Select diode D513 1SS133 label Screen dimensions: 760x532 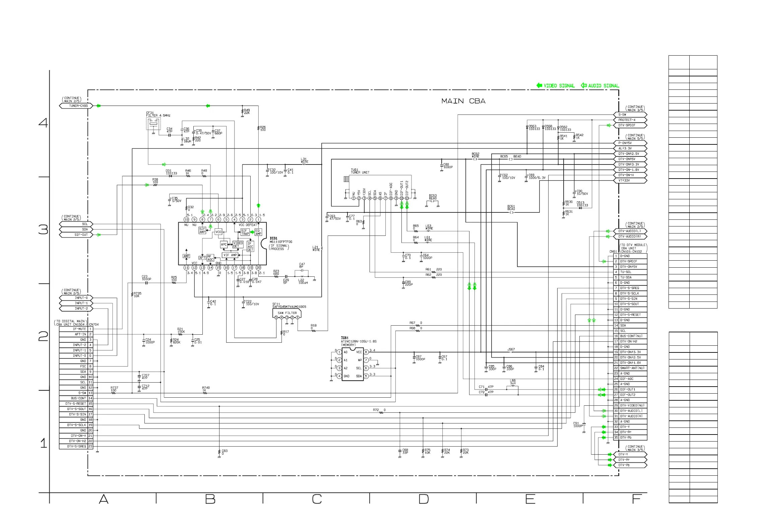click(x=582, y=204)
